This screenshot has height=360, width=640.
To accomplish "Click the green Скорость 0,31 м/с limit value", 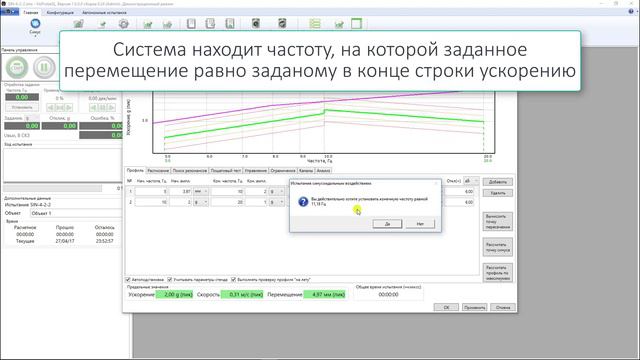I will coord(242,294).
